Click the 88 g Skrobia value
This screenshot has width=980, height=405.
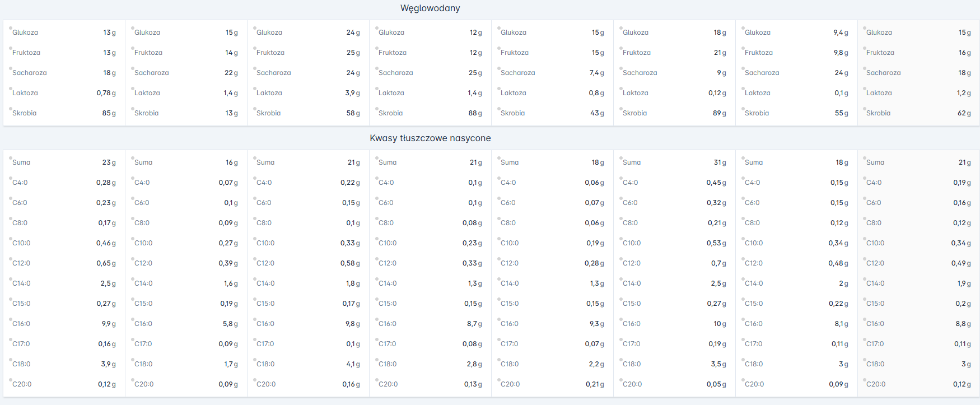475,113
